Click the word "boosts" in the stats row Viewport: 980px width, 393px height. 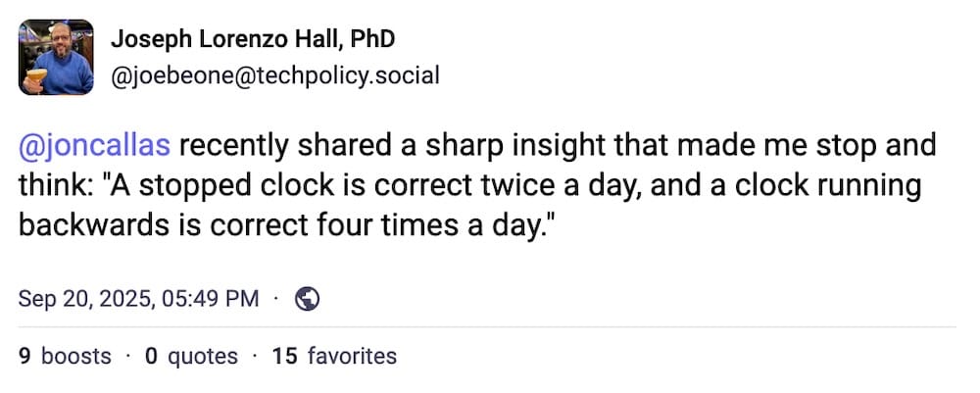pos(75,356)
